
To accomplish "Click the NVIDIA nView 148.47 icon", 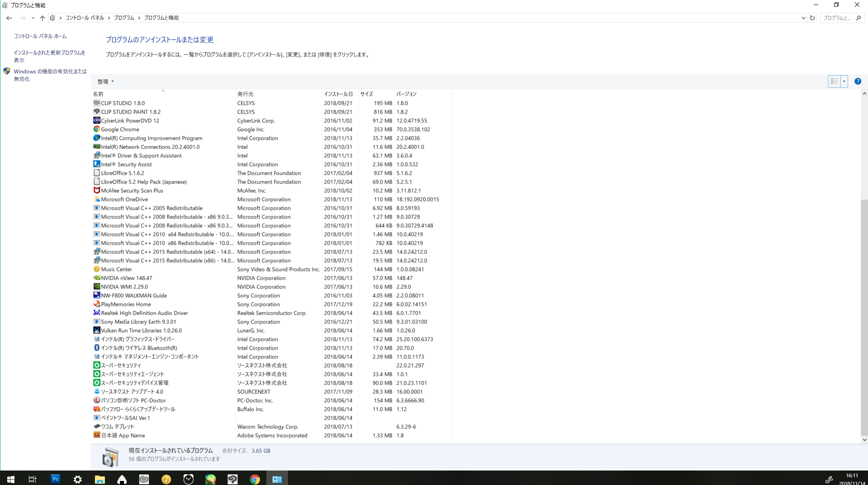I will tap(96, 278).
